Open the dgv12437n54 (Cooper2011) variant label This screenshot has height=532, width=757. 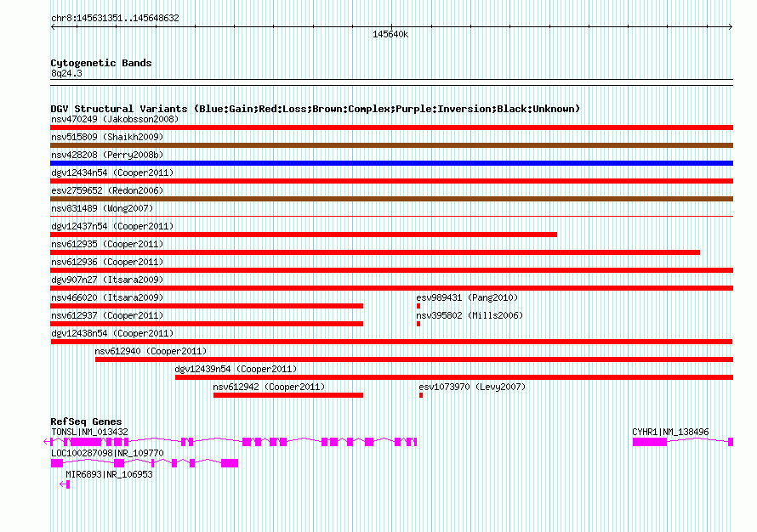[x=112, y=226]
